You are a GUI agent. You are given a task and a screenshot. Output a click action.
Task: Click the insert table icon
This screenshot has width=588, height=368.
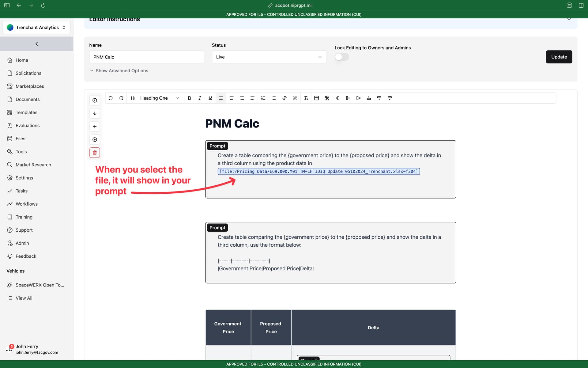pyautogui.click(x=317, y=98)
